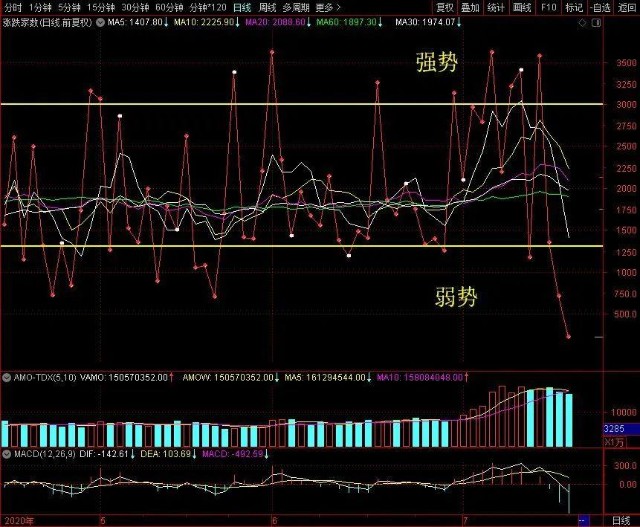Click the 涨跌家数(日线 前复权) title
The height and width of the screenshot is (527, 640).
click(x=47, y=22)
